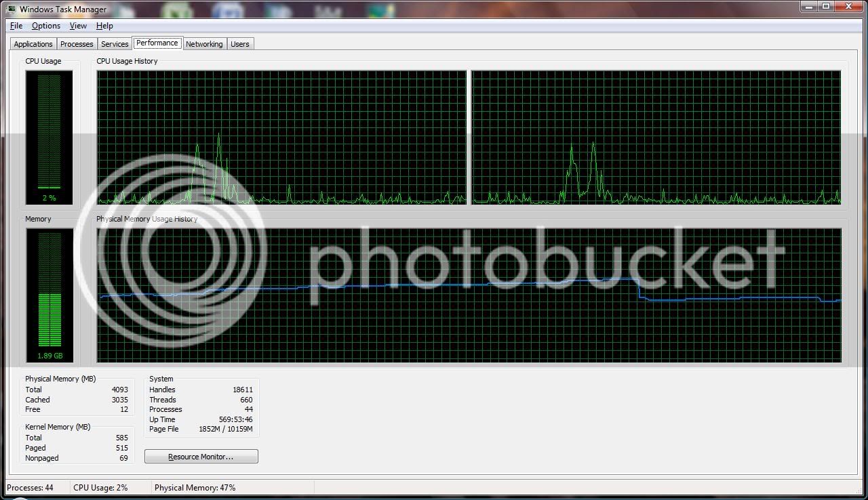Click the Paged value 515
The image size is (868, 500).
tap(121, 448)
